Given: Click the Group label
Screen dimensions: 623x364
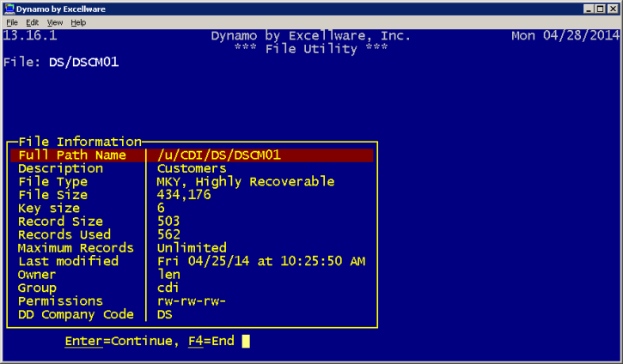Looking at the screenshot, I should (x=37, y=288).
